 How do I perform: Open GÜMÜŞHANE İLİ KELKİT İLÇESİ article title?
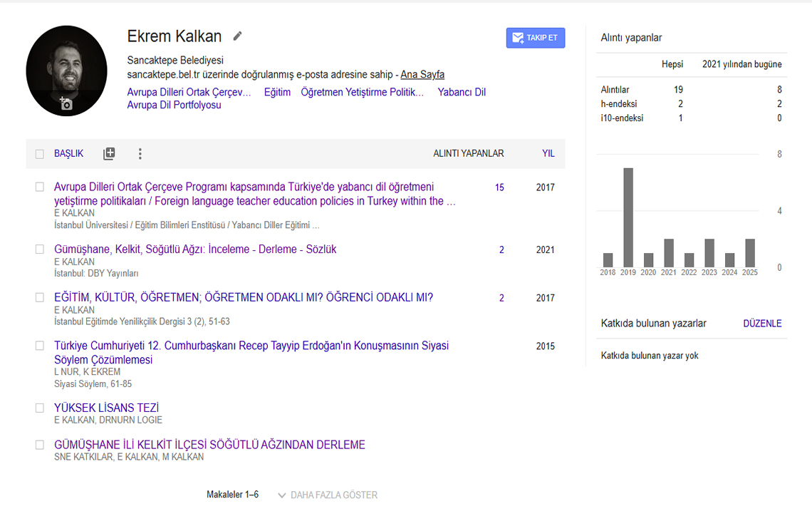click(209, 445)
